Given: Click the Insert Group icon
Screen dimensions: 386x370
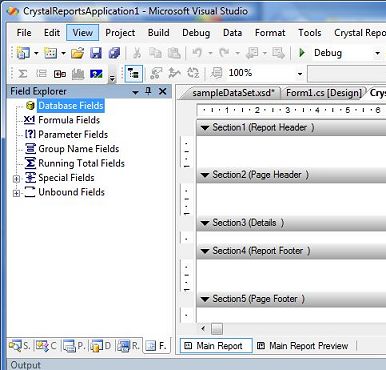Looking at the screenshot, I should click(x=41, y=73).
